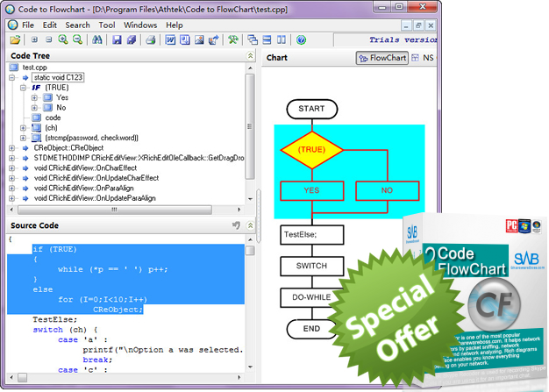Collapse the Source Code panel chevron
This screenshot has width=549, height=392.
click(250, 225)
